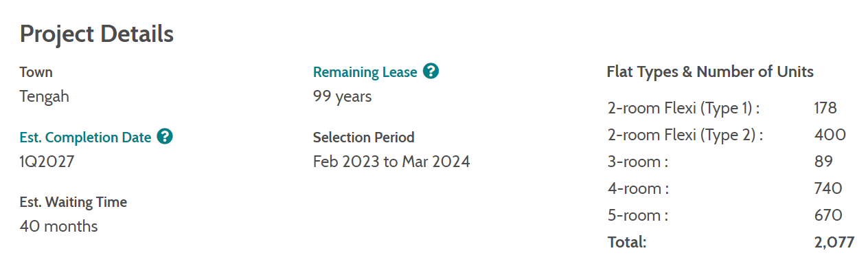
Task: Click the Est. Waiting Time label
Action: [x=73, y=202]
